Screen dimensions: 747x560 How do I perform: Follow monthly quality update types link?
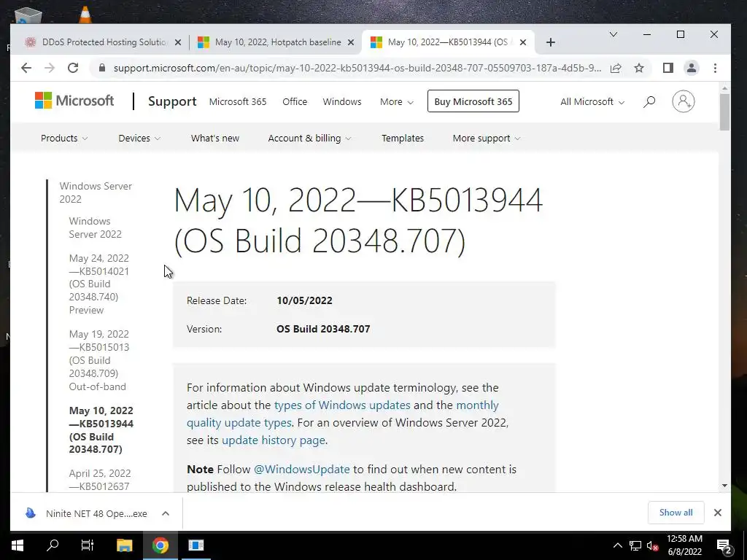click(239, 422)
